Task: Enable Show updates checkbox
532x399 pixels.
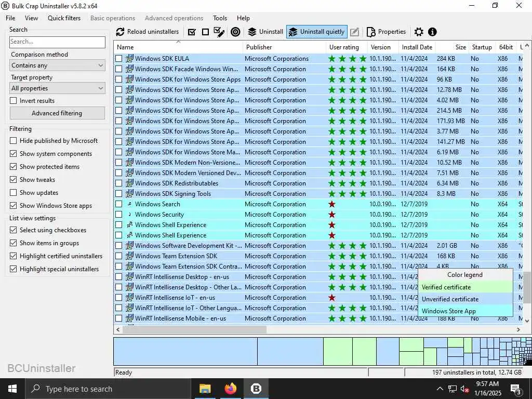Action: tap(13, 193)
